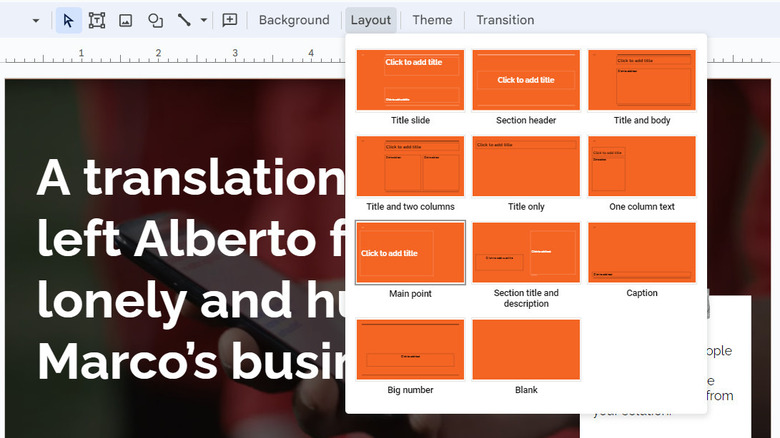Click the 'Caption' label text
Screen dimensions: 780x438
[x=642, y=293]
